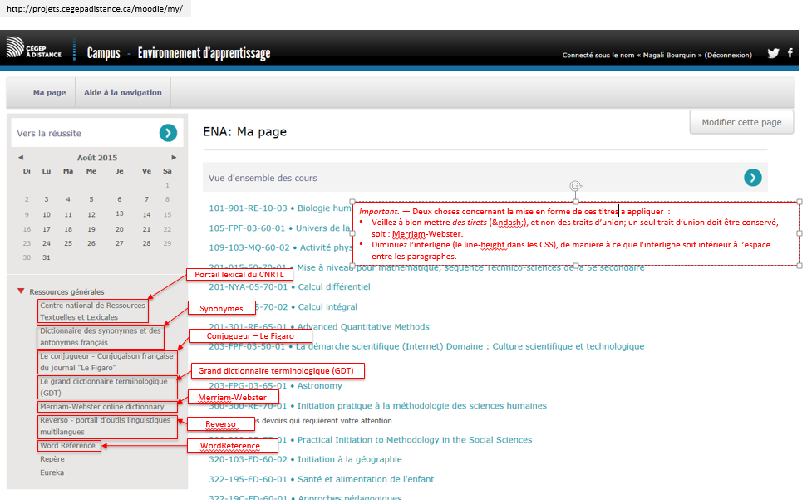Click the Déconnexion link
The width and height of the screenshot is (812, 504).
pyautogui.click(x=728, y=56)
